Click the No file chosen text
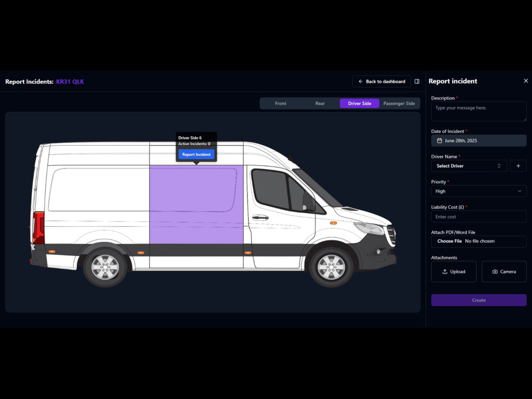The height and width of the screenshot is (399, 532). point(480,241)
